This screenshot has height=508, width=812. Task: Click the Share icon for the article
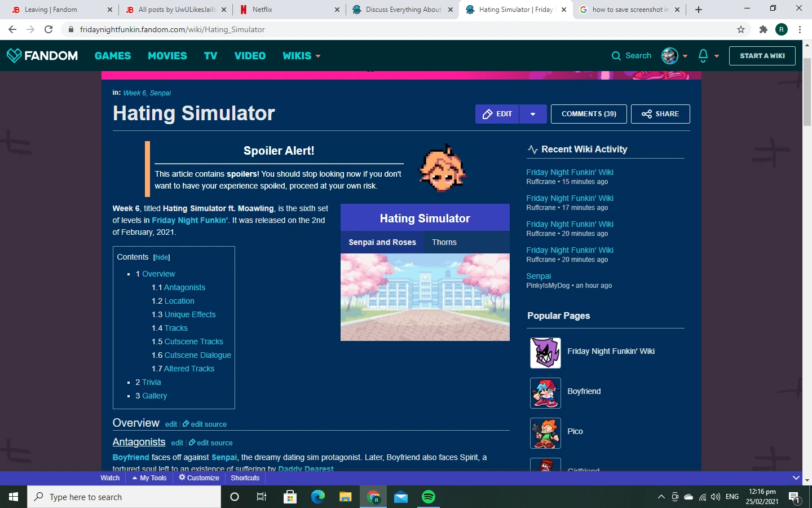(647, 113)
